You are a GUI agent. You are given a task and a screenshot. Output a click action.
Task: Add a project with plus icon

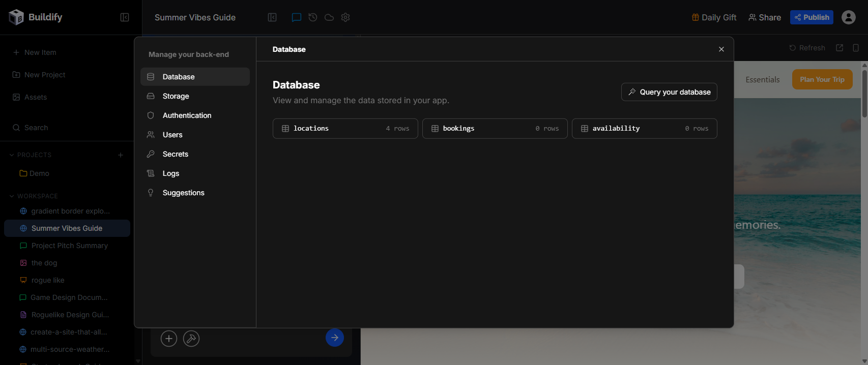121,155
